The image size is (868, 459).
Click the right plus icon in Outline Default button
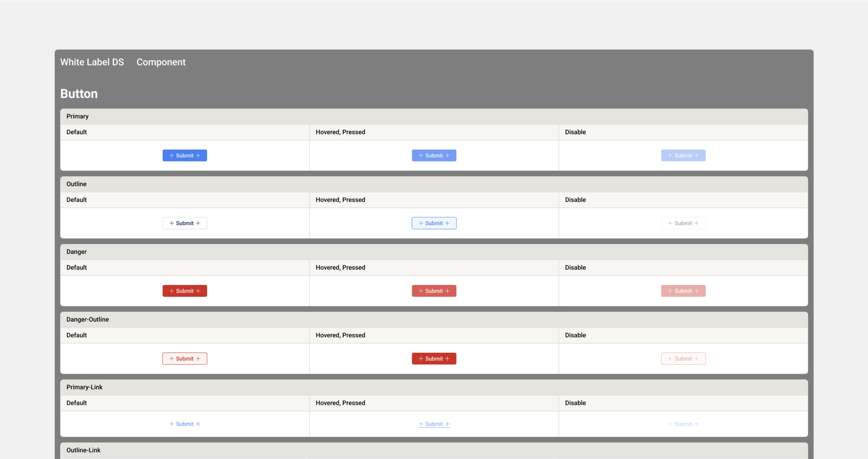pos(198,223)
